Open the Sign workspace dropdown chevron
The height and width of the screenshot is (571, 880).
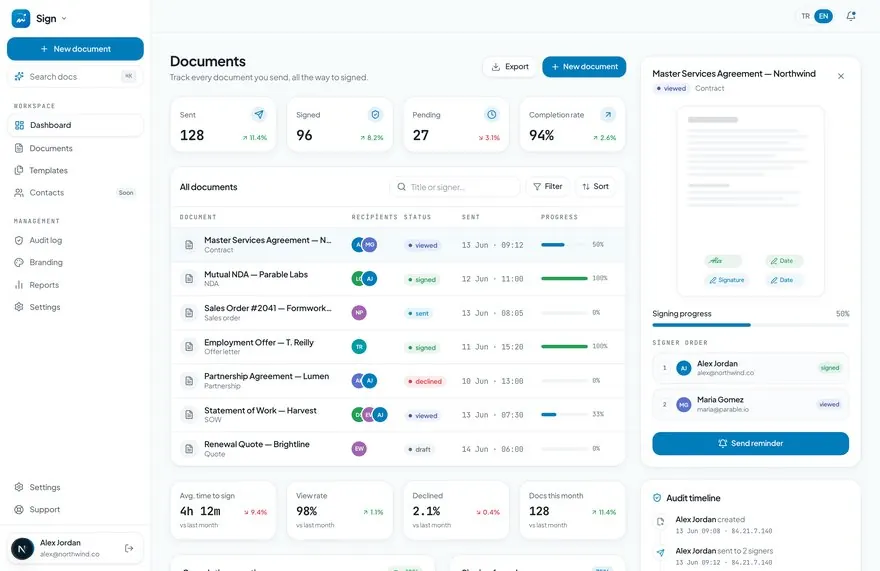point(64,19)
